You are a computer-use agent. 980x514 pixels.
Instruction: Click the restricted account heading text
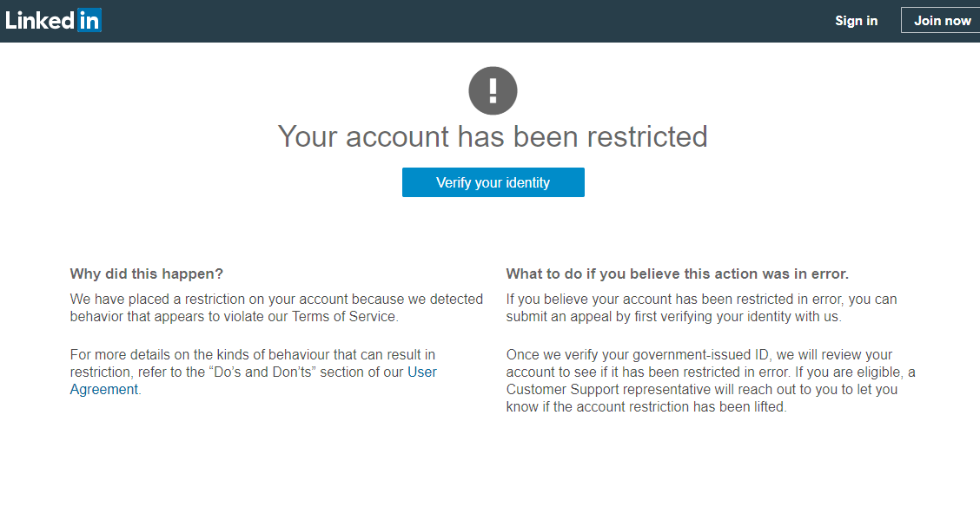[x=493, y=136]
